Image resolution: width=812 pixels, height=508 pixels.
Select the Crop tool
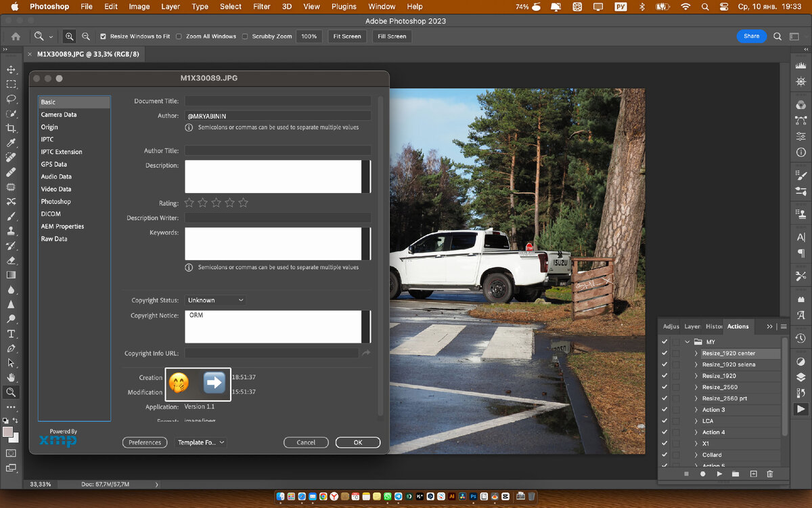(11, 128)
